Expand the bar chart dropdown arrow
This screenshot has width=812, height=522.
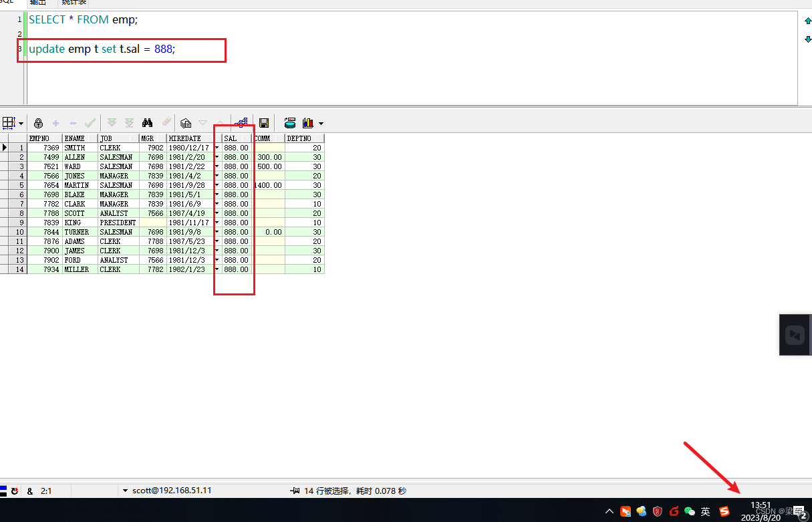point(321,124)
